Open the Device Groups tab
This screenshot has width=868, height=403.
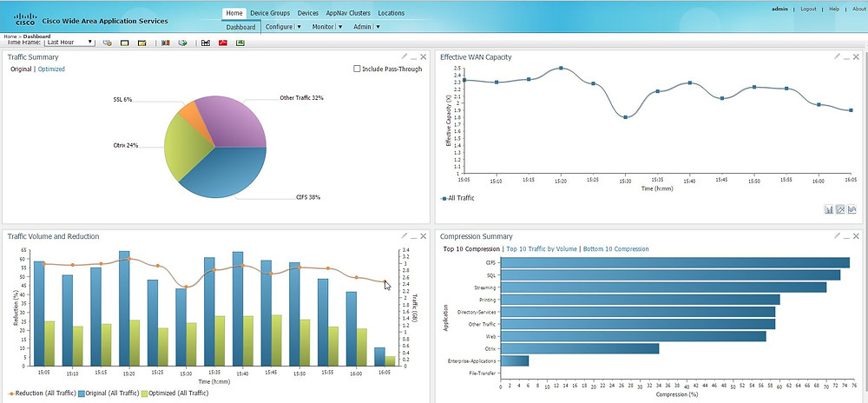click(x=270, y=13)
